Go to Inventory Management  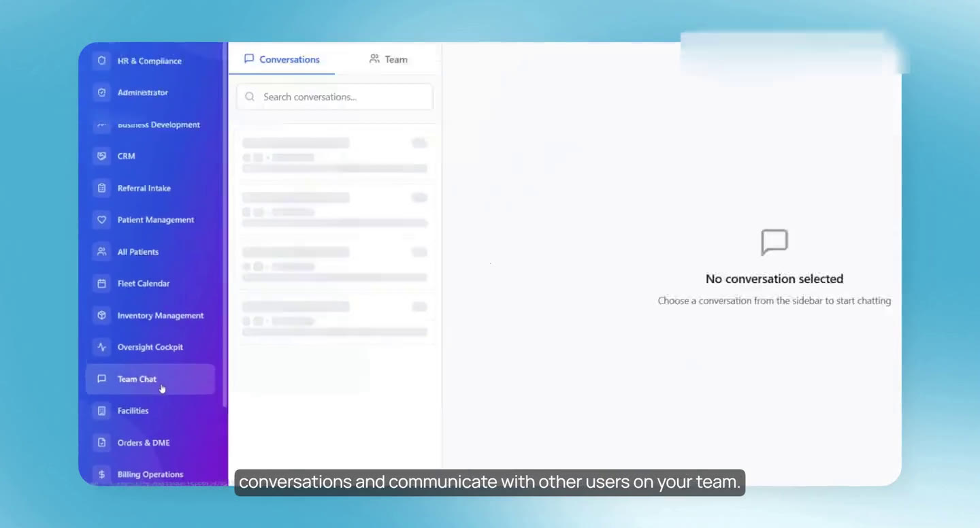click(x=150, y=315)
